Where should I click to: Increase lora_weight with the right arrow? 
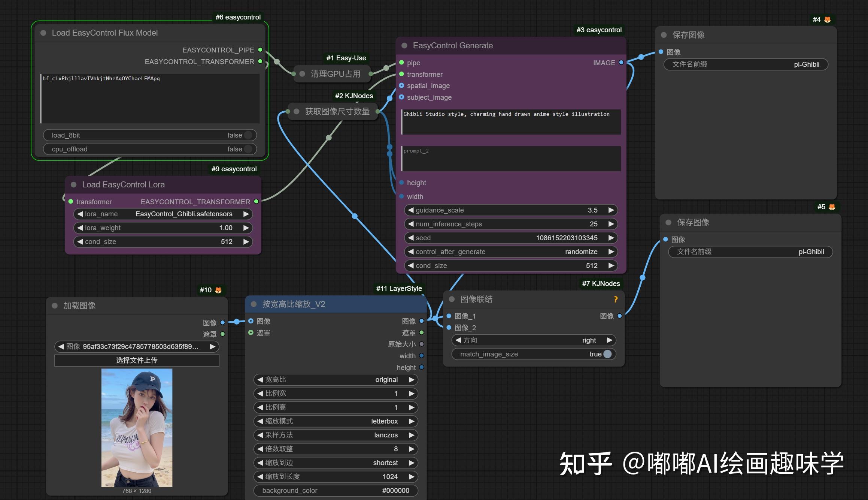point(246,228)
